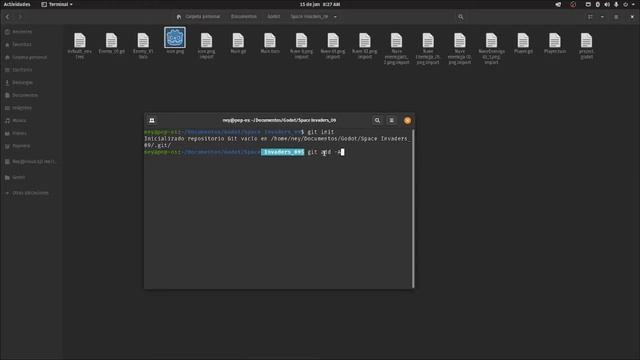Open Escritorio in the sidebar
This screenshot has height=360, width=640.
pos(18,70)
